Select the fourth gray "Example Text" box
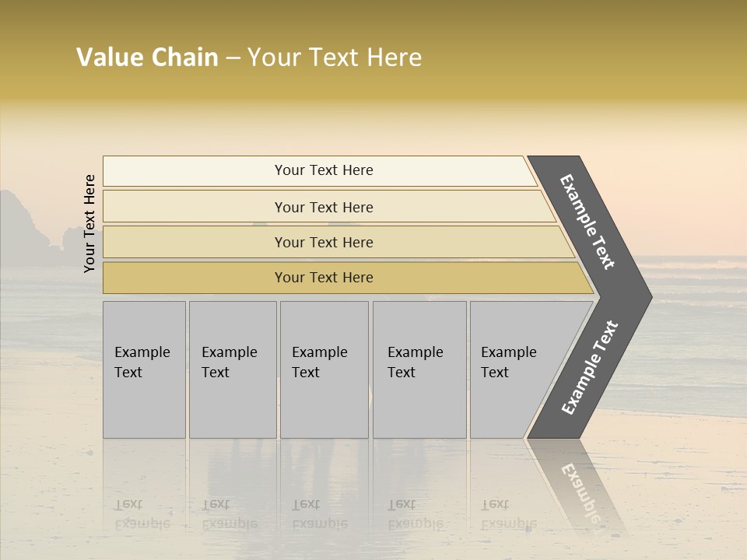 click(x=419, y=369)
